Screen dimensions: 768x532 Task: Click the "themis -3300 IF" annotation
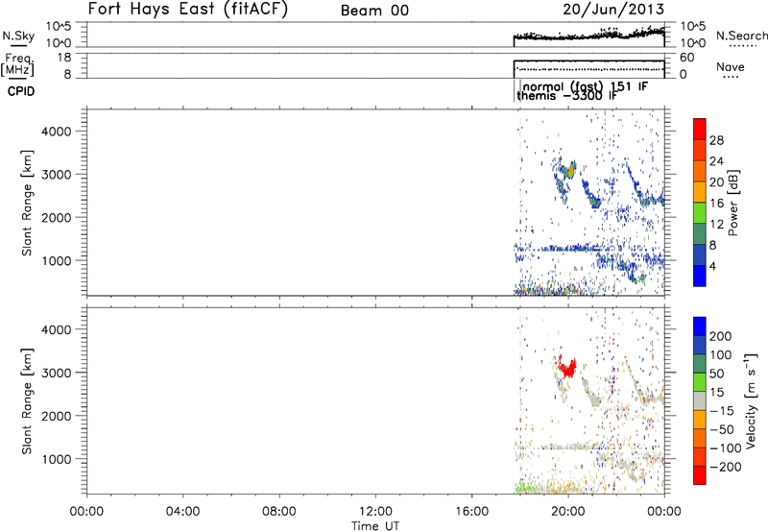[566, 95]
